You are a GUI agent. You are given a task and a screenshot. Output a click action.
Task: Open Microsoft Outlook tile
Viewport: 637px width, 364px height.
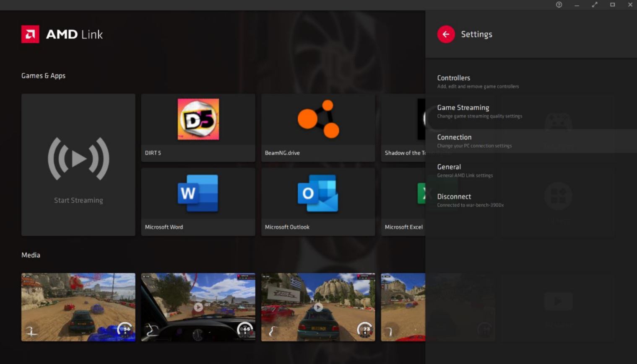[318, 202]
